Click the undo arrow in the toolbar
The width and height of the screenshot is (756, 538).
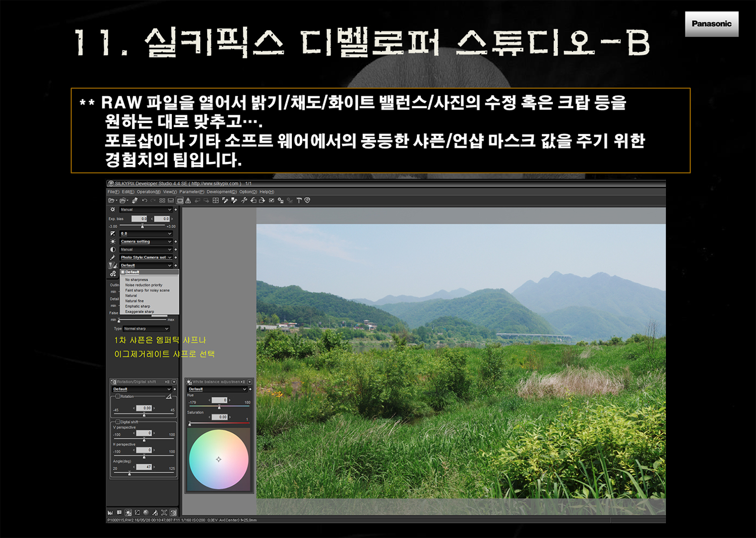click(145, 201)
